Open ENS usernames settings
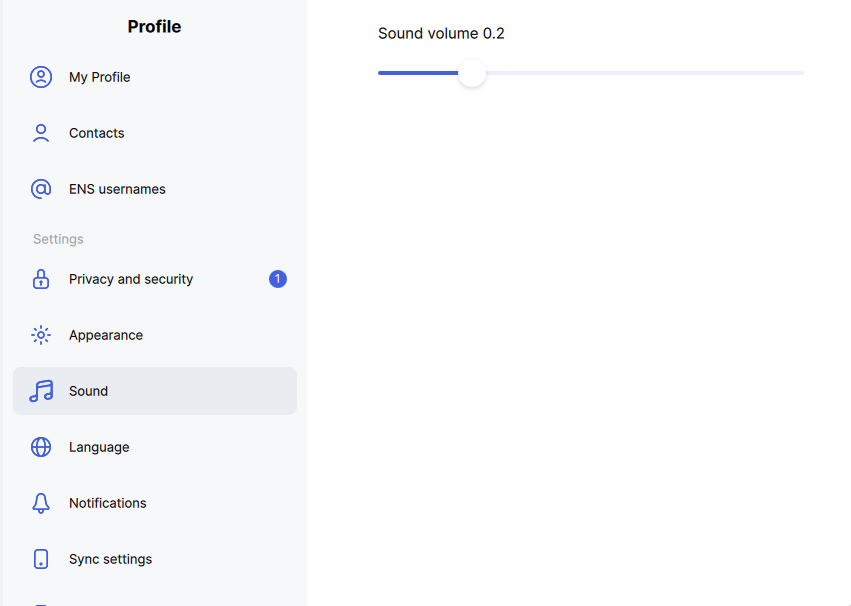The image size is (851, 606). click(155, 189)
